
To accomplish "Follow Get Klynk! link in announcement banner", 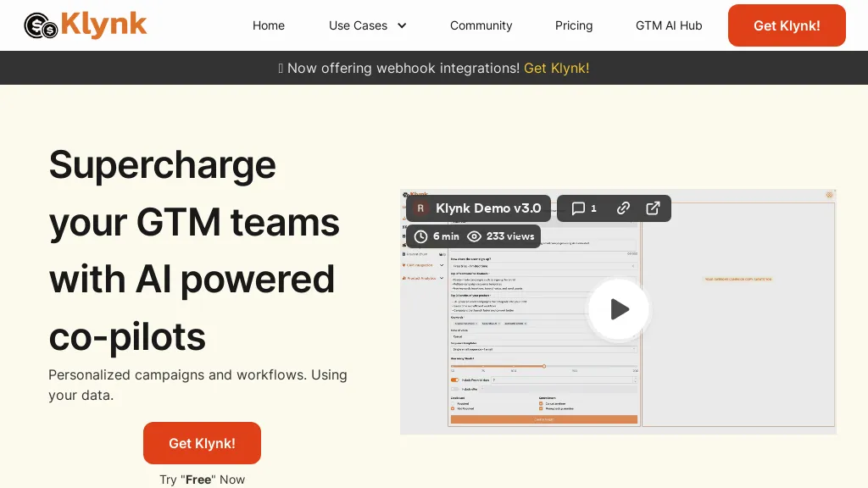I will pyautogui.click(x=556, y=68).
